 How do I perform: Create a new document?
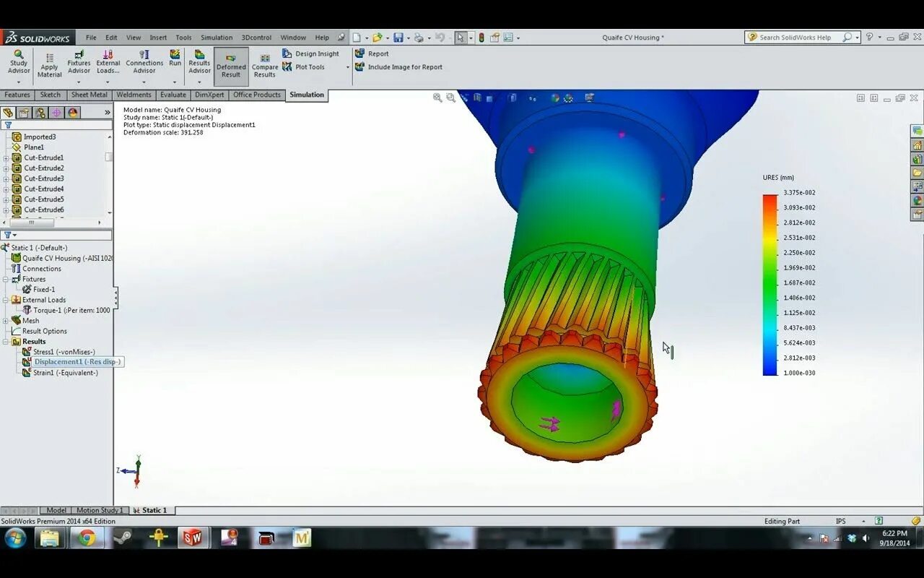[357, 38]
